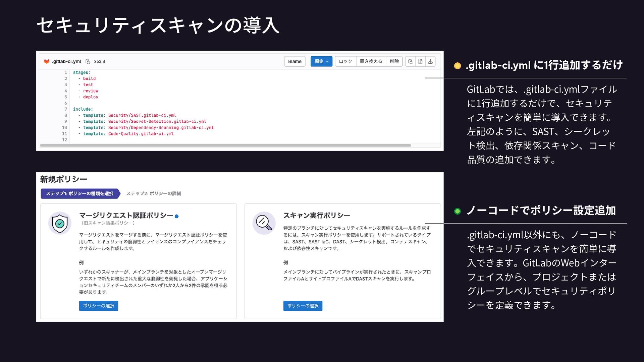Open raw file view icon
The height and width of the screenshot is (362, 644).
point(420,61)
